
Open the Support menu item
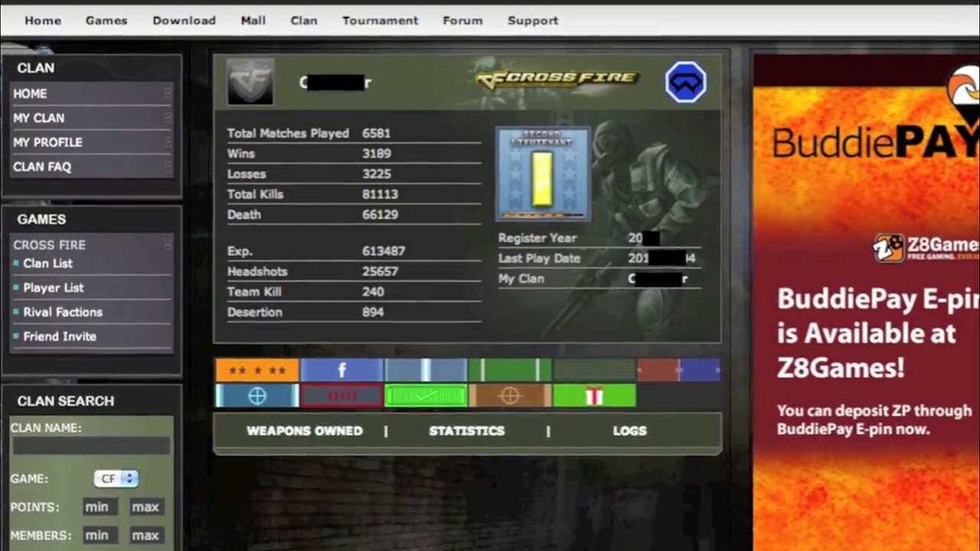(x=533, y=21)
